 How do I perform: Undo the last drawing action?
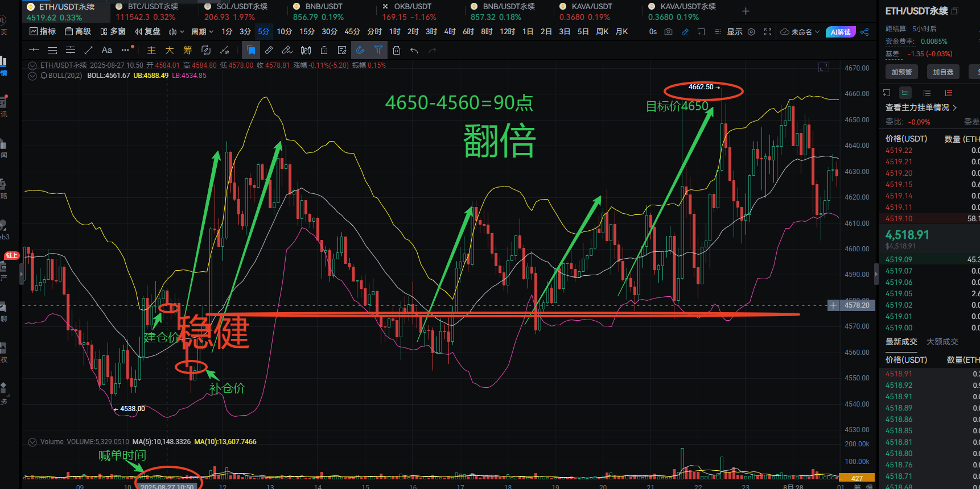coord(414,50)
